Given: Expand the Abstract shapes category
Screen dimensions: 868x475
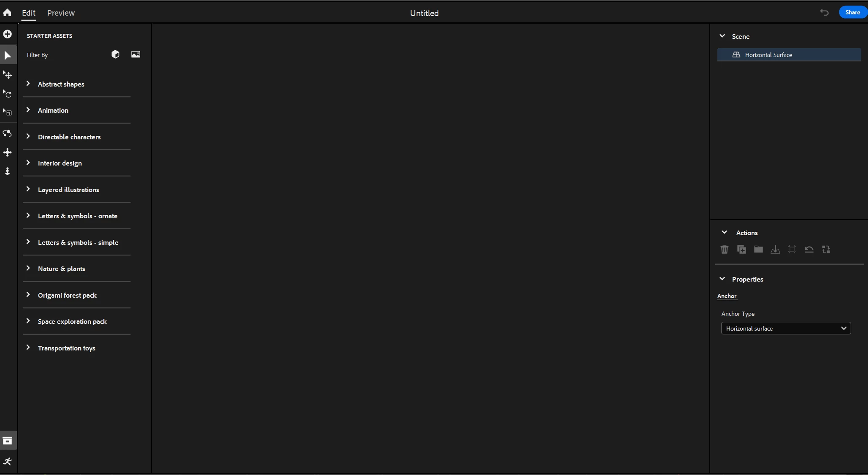Looking at the screenshot, I should click(x=61, y=84).
